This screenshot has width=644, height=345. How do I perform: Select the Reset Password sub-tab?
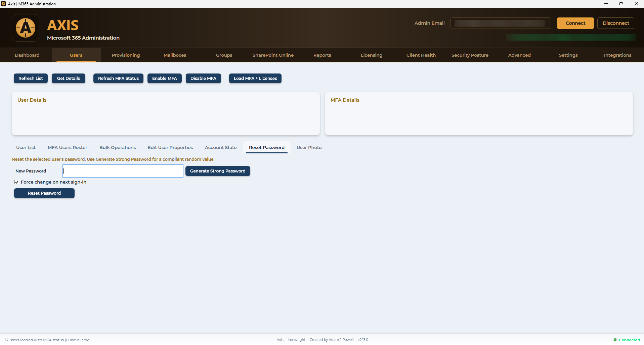pos(267,147)
